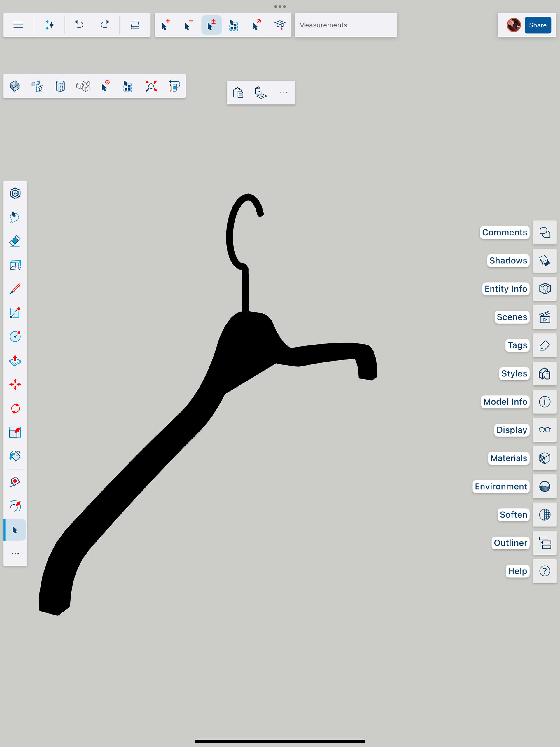This screenshot has height=747, width=560.
Task: Select the Pencil line tool
Action: pyautogui.click(x=15, y=289)
